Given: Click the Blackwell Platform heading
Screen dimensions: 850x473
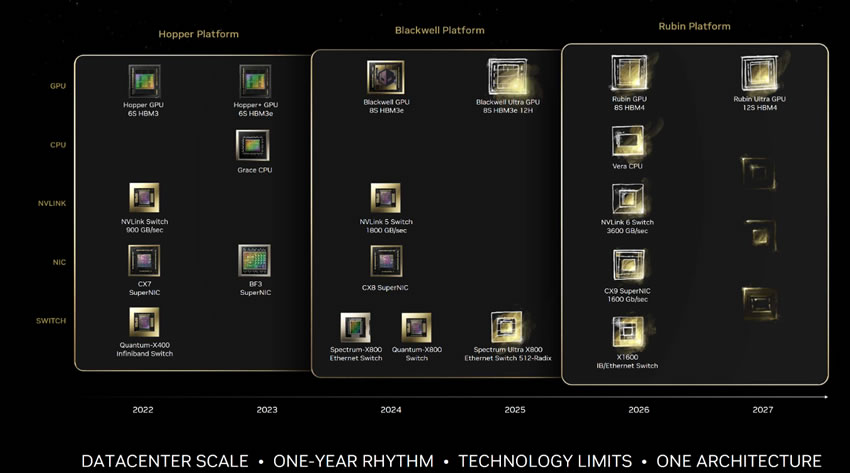Looking at the screenshot, I should tap(440, 30).
